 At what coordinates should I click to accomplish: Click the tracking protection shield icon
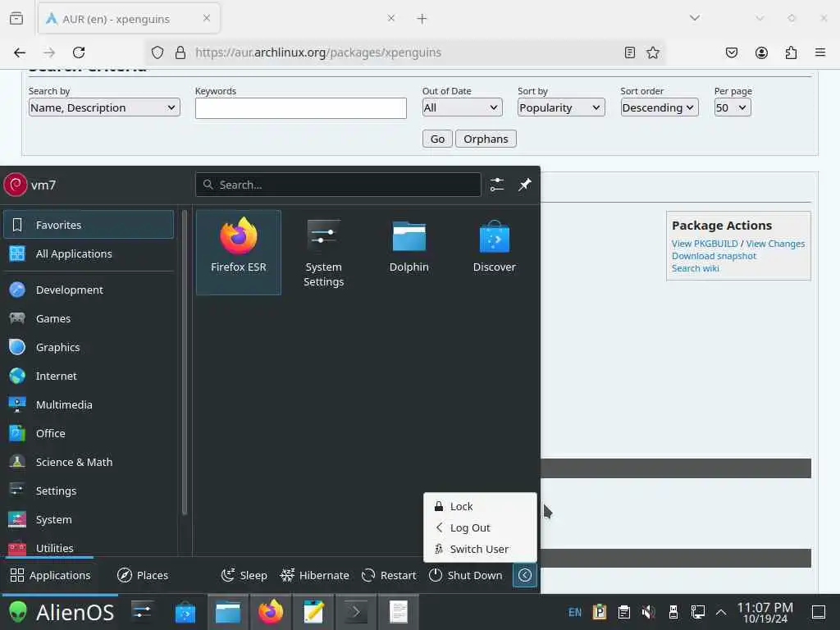[x=157, y=52]
